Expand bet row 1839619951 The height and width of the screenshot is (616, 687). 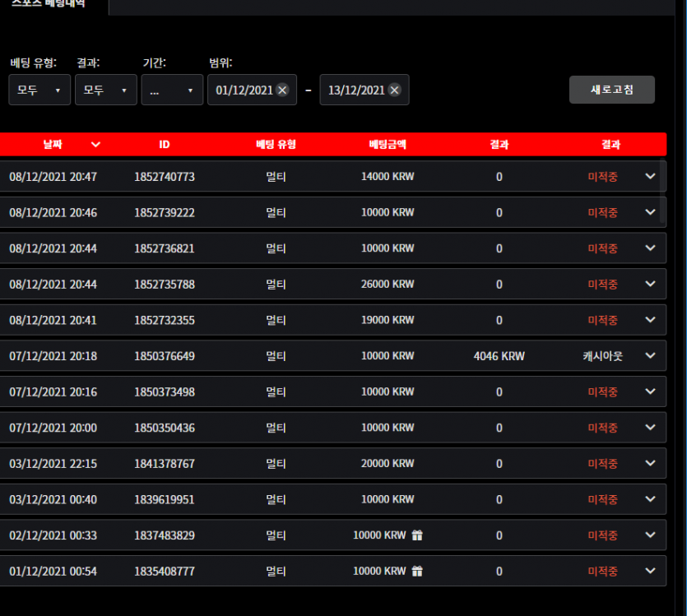point(650,499)
